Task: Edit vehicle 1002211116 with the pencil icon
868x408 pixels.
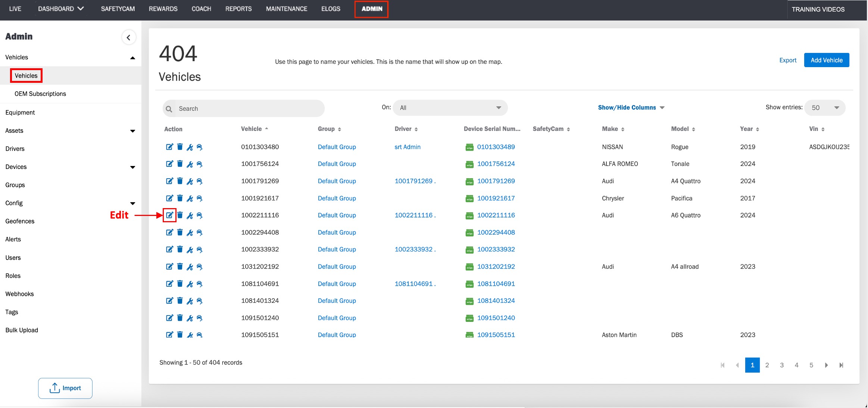Action: pyautogui.click(x=169, y=215)
